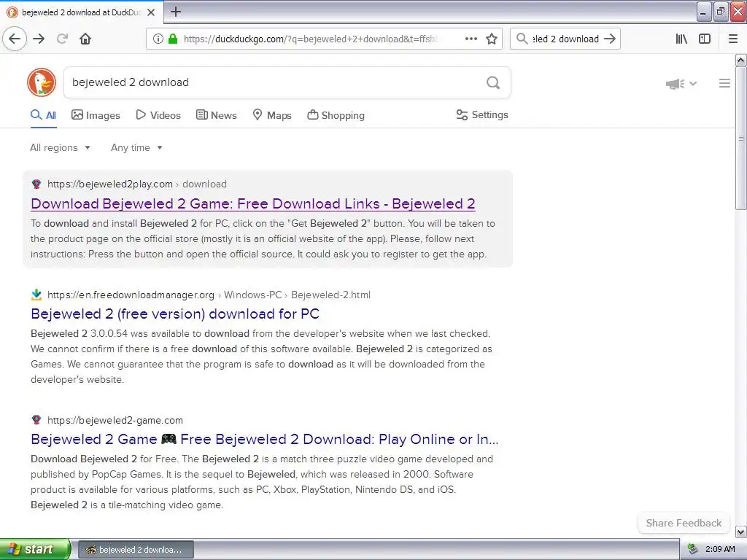Show site information via the info icon
747x560 pixels.
pos(158,39)
